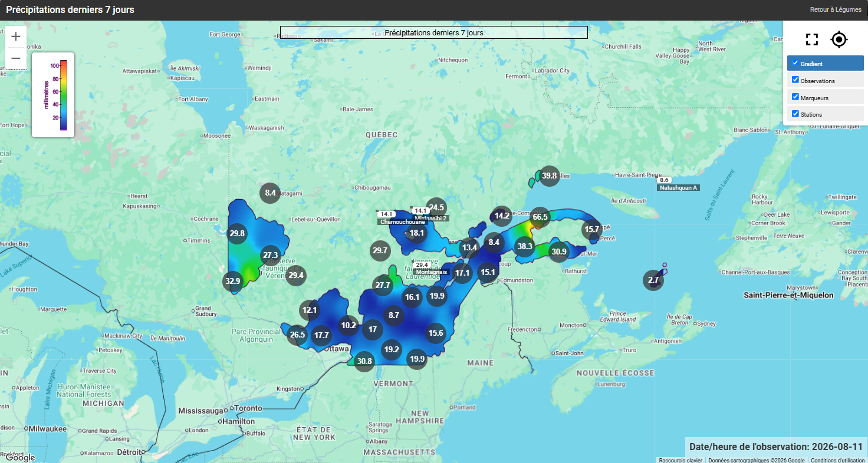Toggle the Observations checkbox
The width and height of the screenshot is (868, 463).
click(795, 80)
